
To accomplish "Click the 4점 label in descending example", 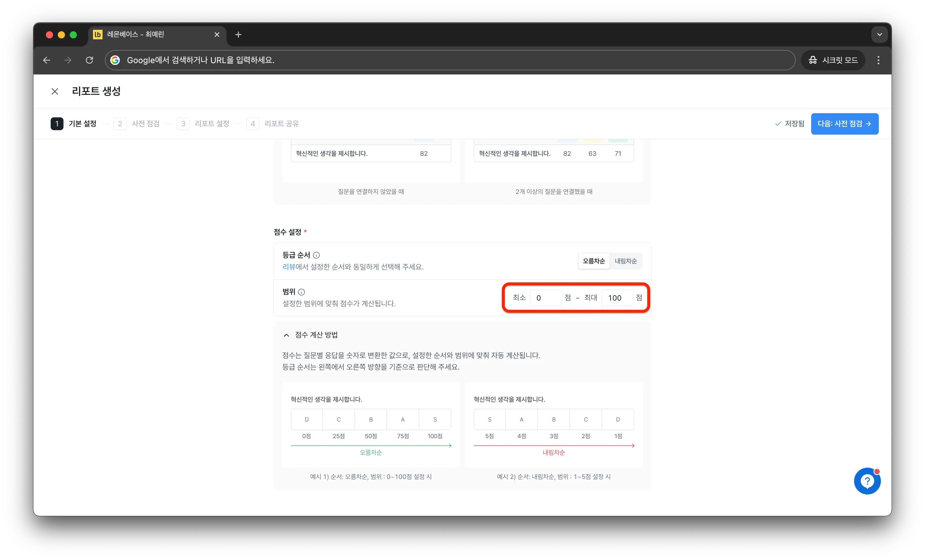I will click(x=522, y=436).
